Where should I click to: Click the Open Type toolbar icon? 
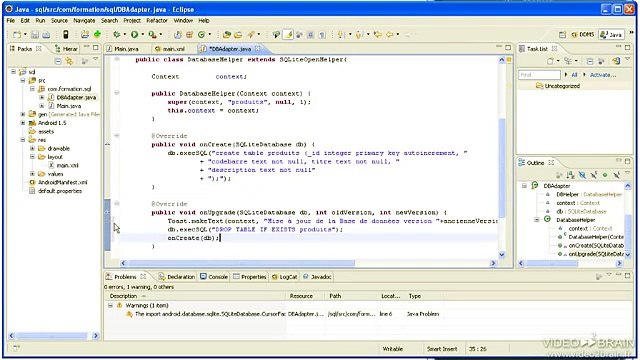point(227,35)
